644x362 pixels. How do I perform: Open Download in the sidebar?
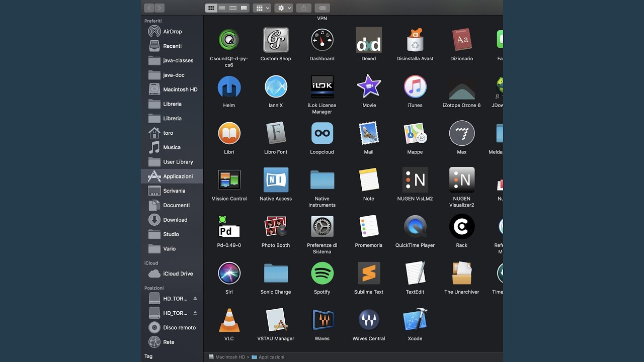(x=172, y=220)
